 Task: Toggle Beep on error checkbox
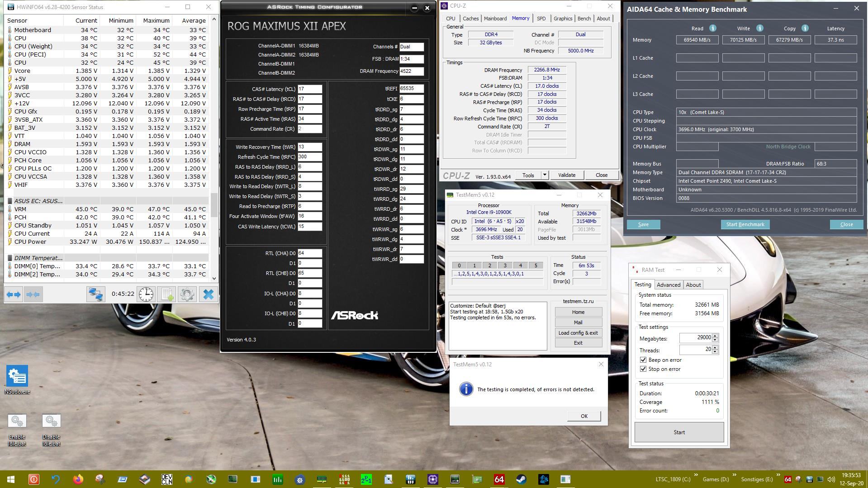[x=643, y=360]
